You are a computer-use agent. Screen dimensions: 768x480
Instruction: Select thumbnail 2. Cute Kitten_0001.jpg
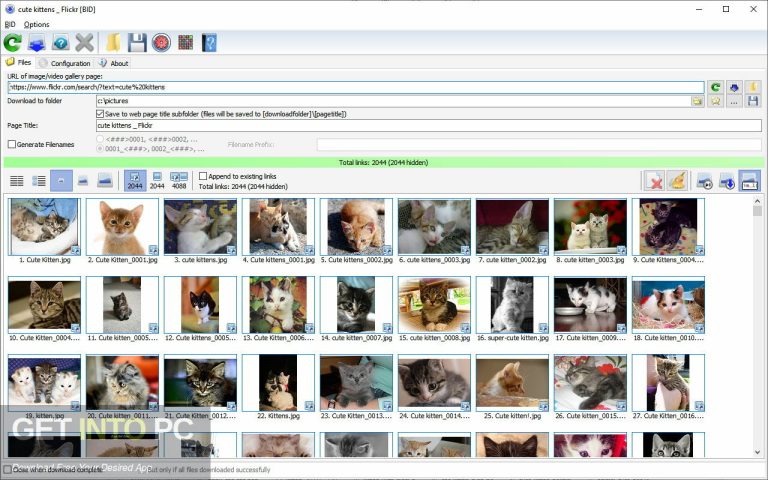[122, 227]
